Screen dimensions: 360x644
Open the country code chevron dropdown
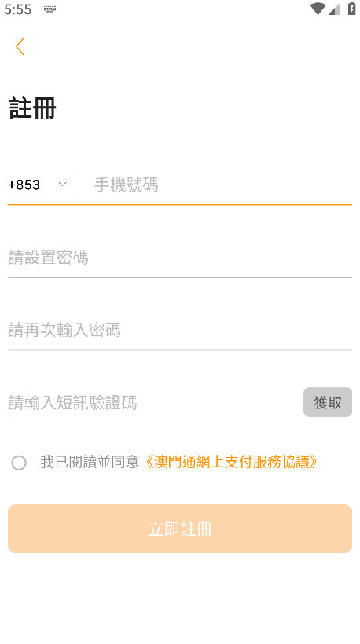coord(62,185)
